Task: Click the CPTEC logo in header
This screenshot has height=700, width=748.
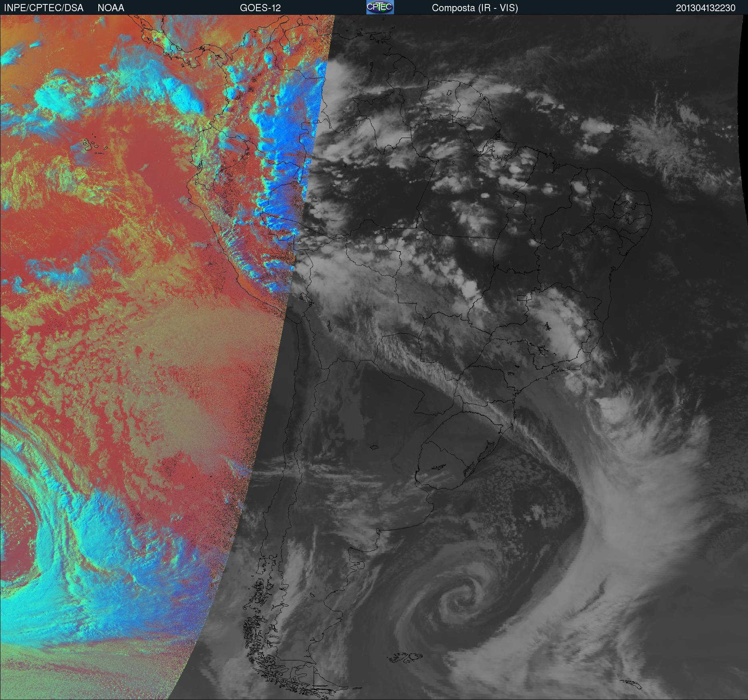Action: click(380, 7)
